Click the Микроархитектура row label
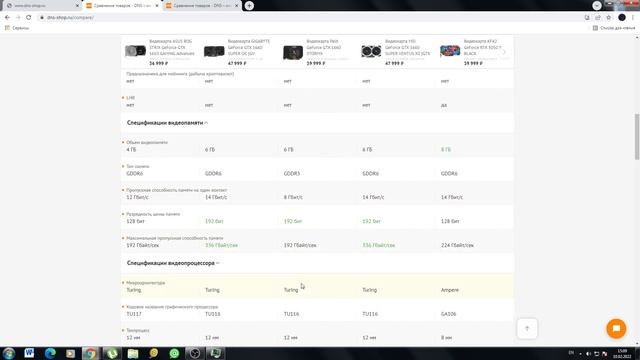 pyautogui.click(x=146, y=282)
